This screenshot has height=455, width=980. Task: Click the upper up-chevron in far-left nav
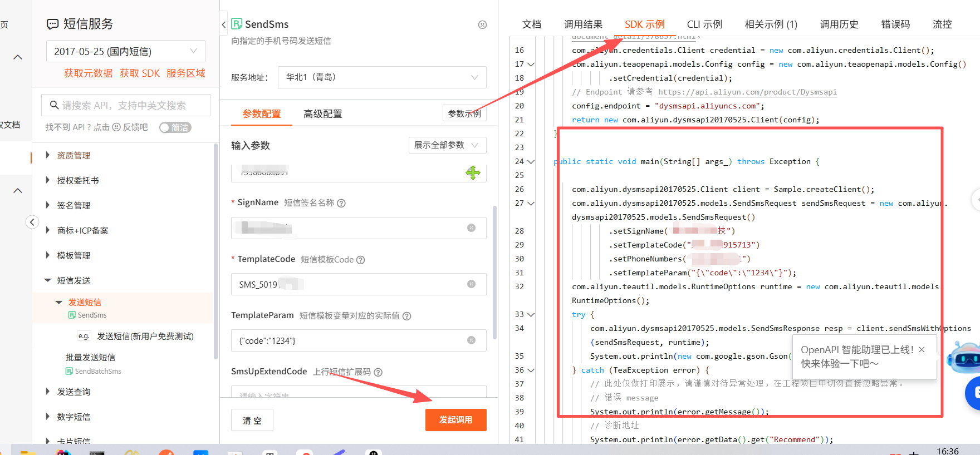tap(18, 57)
